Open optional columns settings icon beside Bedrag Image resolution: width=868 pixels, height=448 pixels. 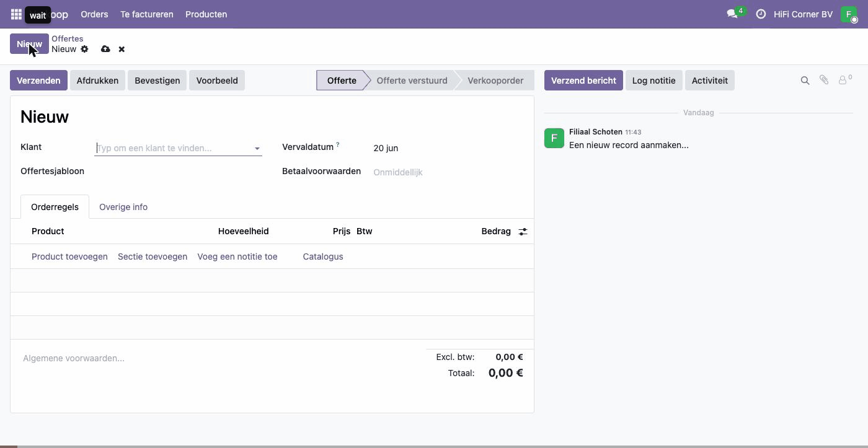523,231
